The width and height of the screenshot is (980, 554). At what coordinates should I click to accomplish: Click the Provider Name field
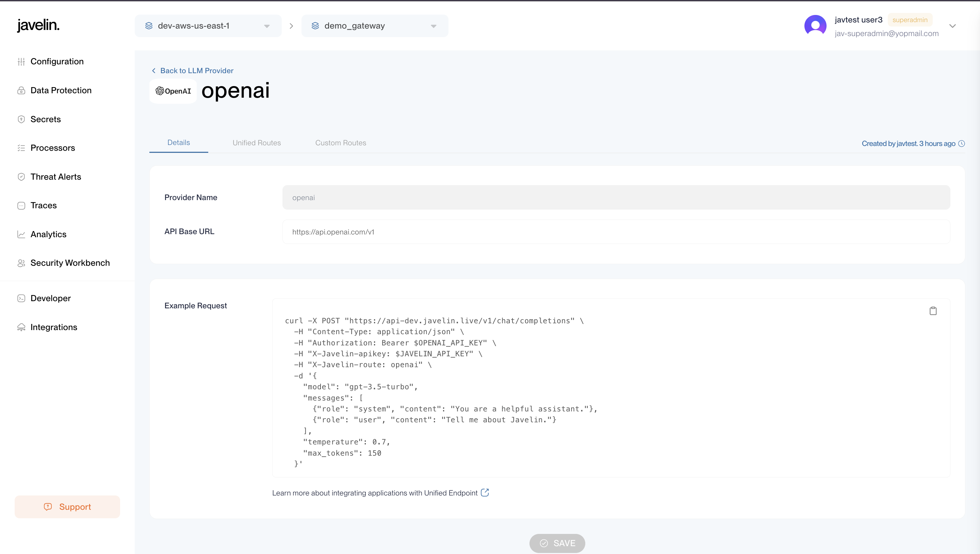tap(616, 197)
